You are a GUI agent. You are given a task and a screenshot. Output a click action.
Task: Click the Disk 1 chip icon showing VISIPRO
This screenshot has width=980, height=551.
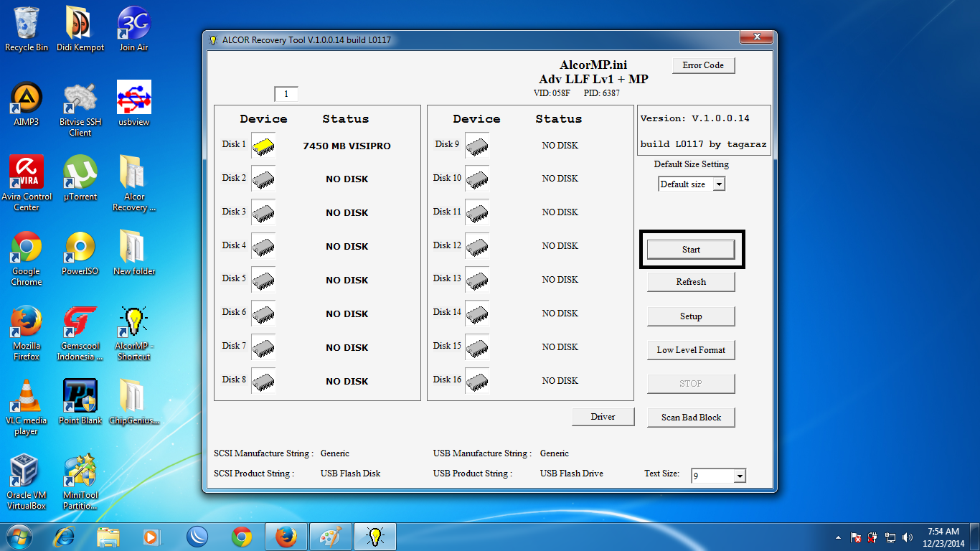[263, 146]
